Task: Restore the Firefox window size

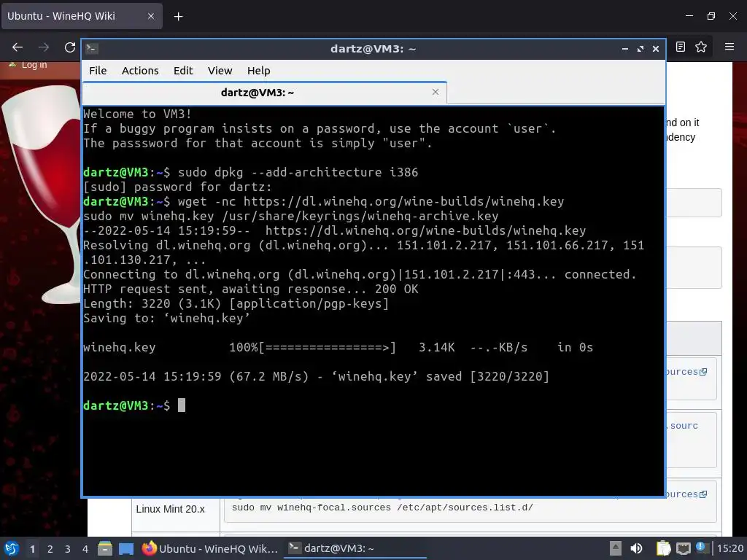Action: click(711, 16)
